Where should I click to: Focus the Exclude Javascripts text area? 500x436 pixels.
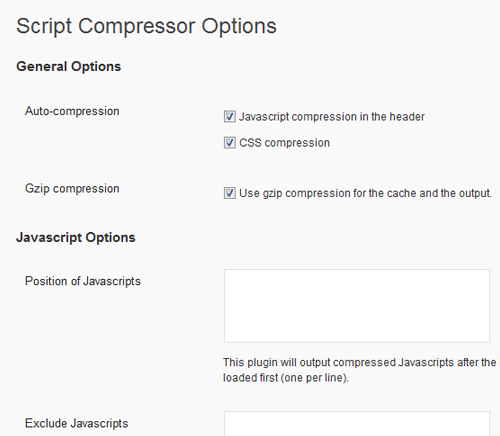(357, 423)
